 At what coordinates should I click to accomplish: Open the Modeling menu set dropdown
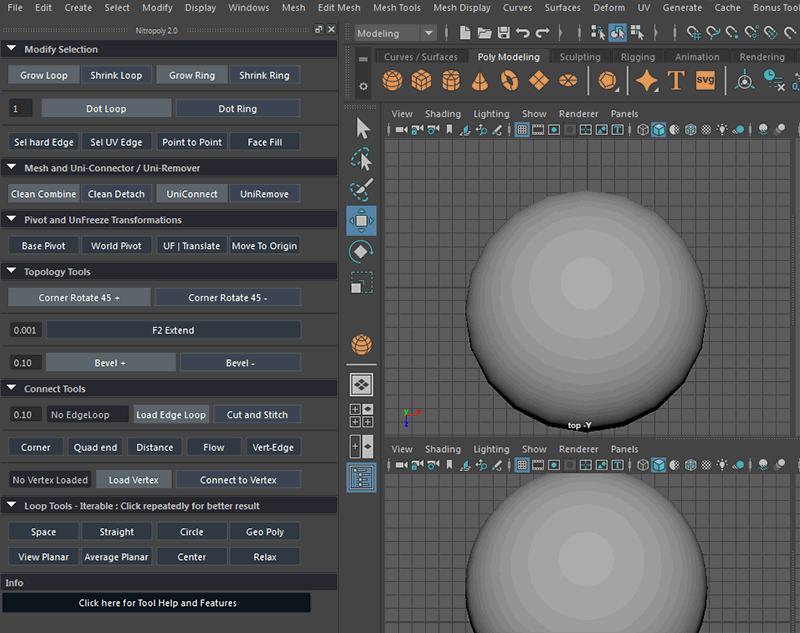pos(396,33)
